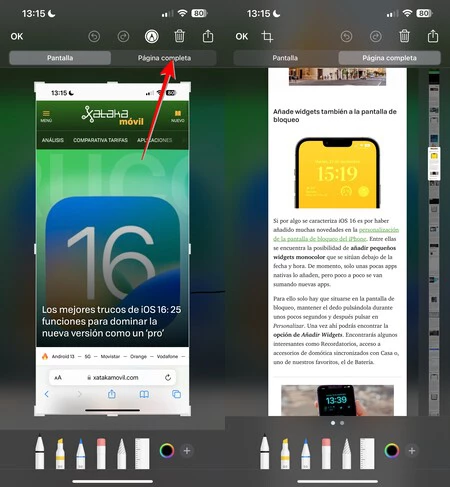The width and height of the screenshot is (450, 487).
Task: Switch to Pantalla tab in left editor
Action: click(x=60, y=58)
